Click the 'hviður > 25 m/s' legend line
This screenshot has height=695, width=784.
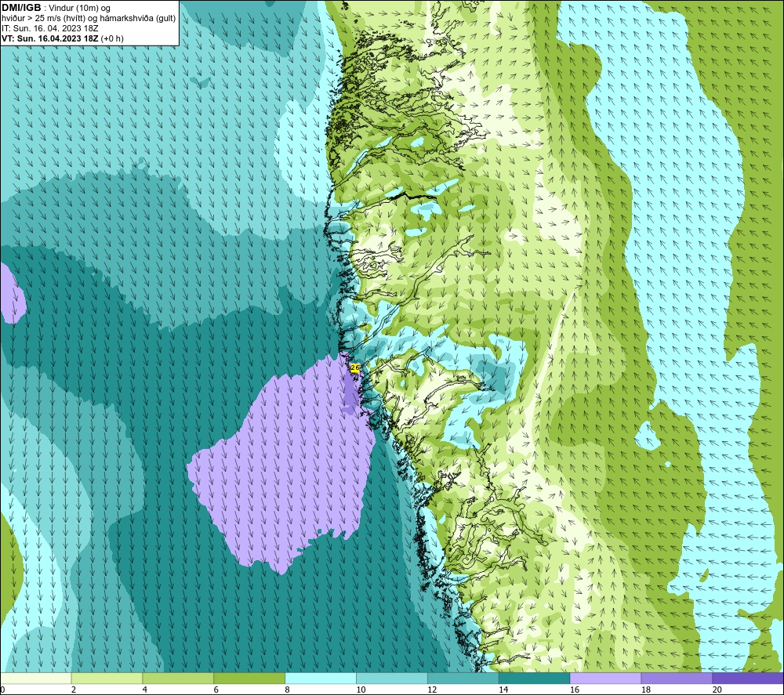tap(89, 19)
